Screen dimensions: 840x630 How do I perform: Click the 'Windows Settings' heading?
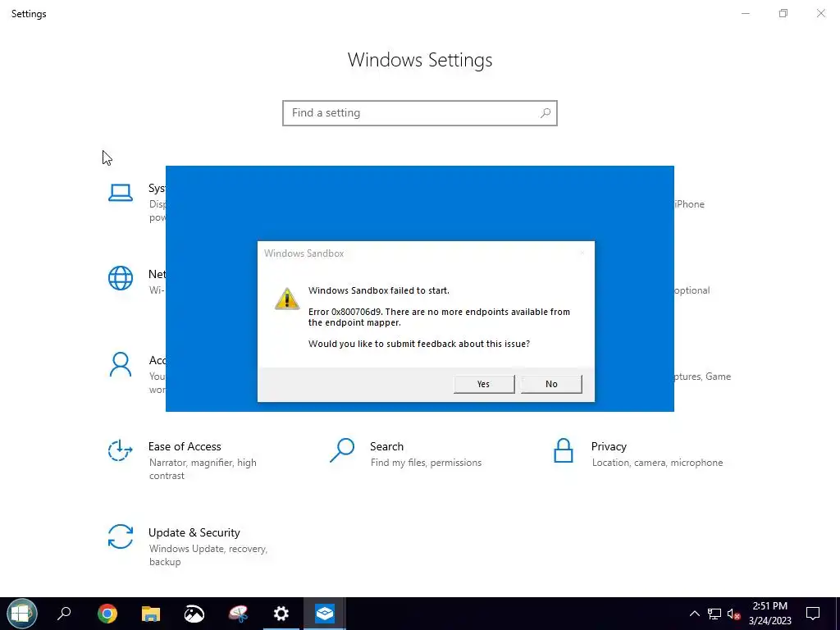point(419,59)
